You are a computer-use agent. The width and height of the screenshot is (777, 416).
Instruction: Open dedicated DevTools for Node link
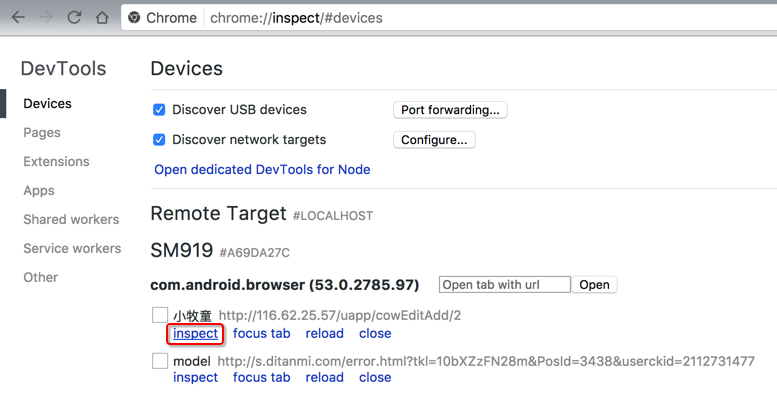(x=262, y=170)
